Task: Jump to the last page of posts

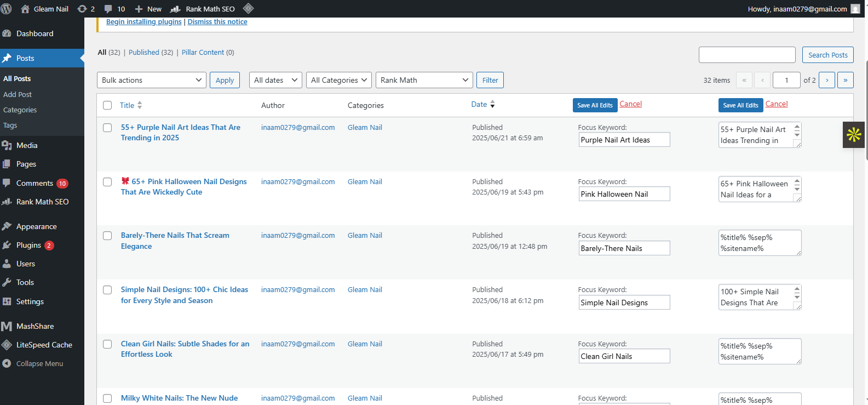Action: point(846,80)
